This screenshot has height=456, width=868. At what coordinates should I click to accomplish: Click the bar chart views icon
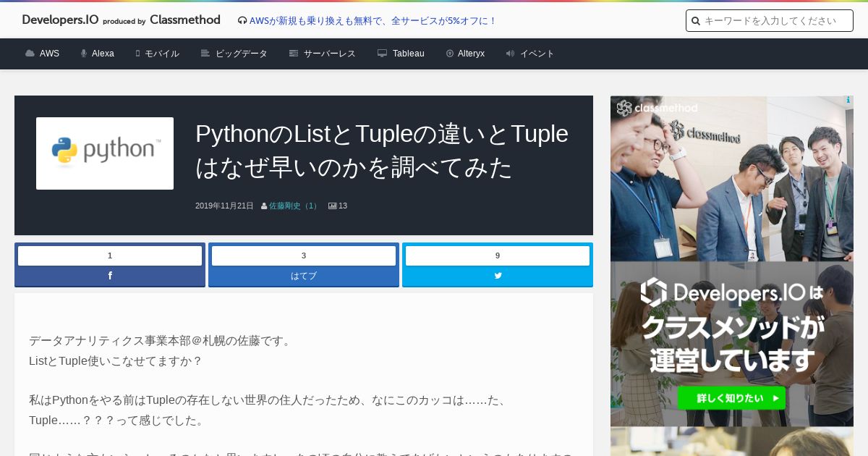click(x=333, y=206)
